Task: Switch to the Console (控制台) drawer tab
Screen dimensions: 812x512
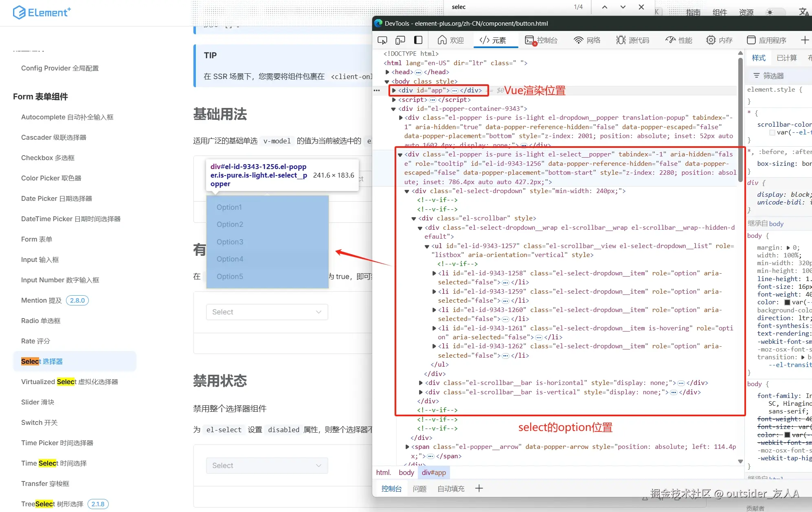Action: pos(391,489)
